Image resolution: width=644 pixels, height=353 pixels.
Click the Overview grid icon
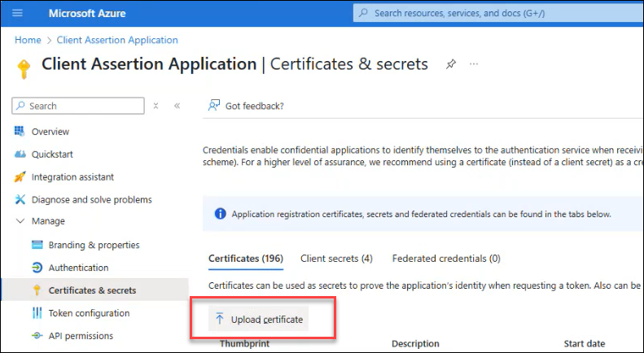tap(20, 131)
